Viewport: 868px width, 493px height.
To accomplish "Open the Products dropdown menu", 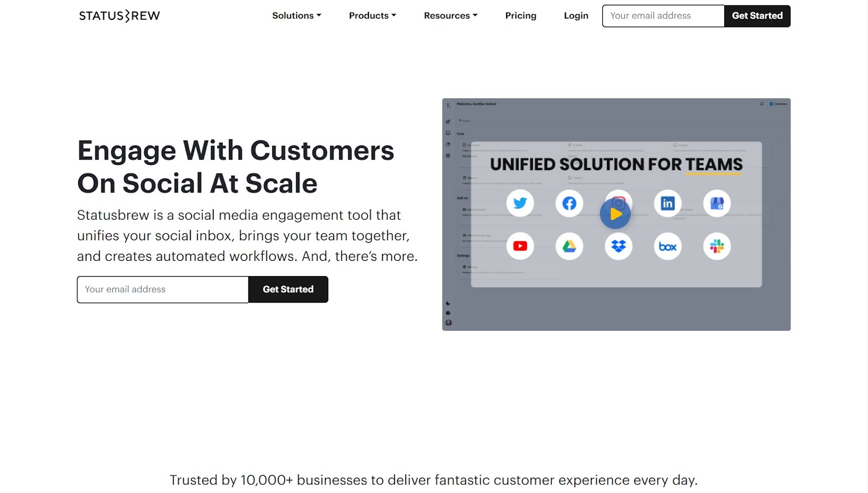I will [x=373, y=16].
